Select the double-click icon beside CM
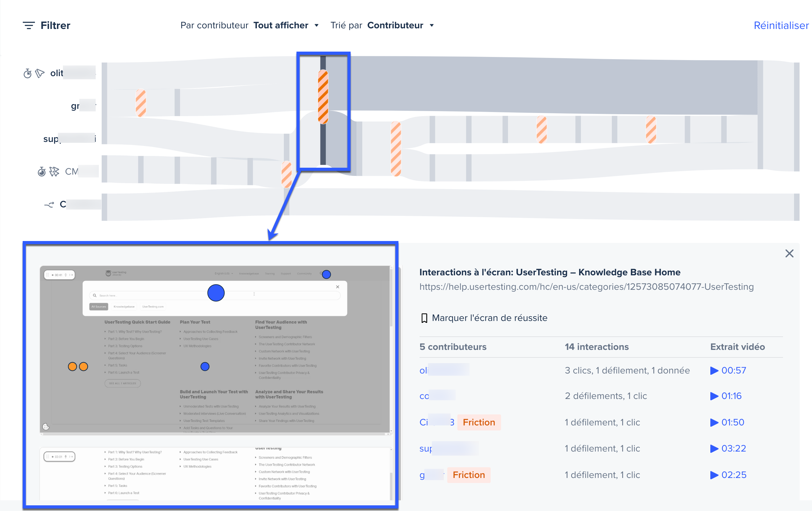 coord(54,171)
